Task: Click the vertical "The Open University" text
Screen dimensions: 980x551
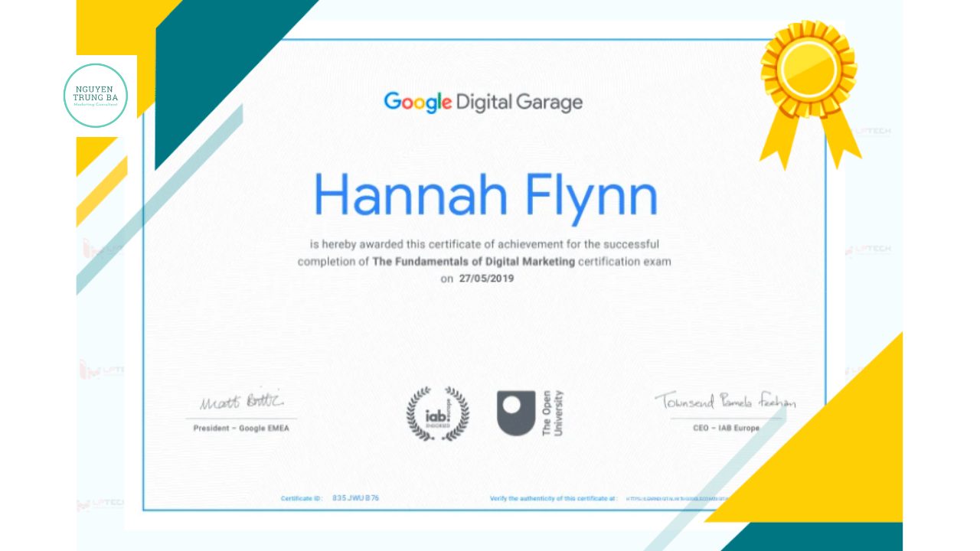Action: pyautogui.click(x=552, y=414)
